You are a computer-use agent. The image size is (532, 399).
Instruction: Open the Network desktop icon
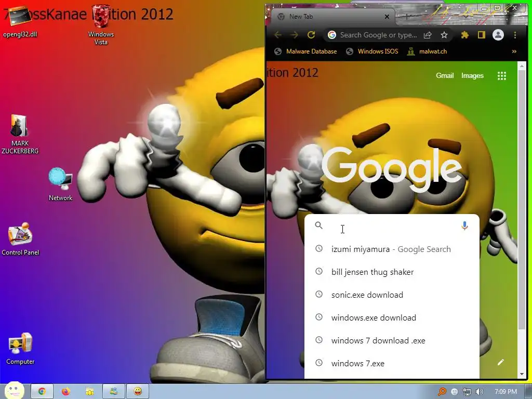coord(60,184)
